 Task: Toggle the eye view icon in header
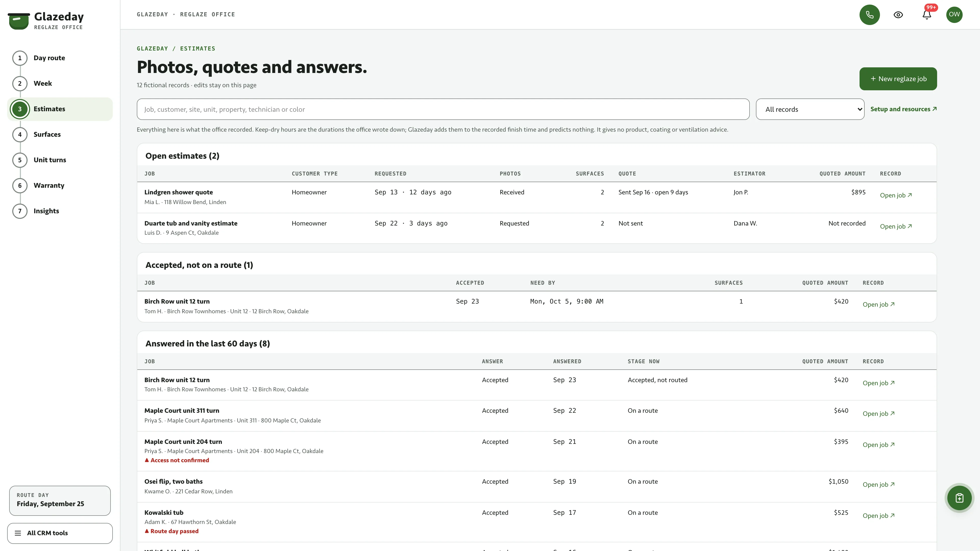(x=898, y=15)
